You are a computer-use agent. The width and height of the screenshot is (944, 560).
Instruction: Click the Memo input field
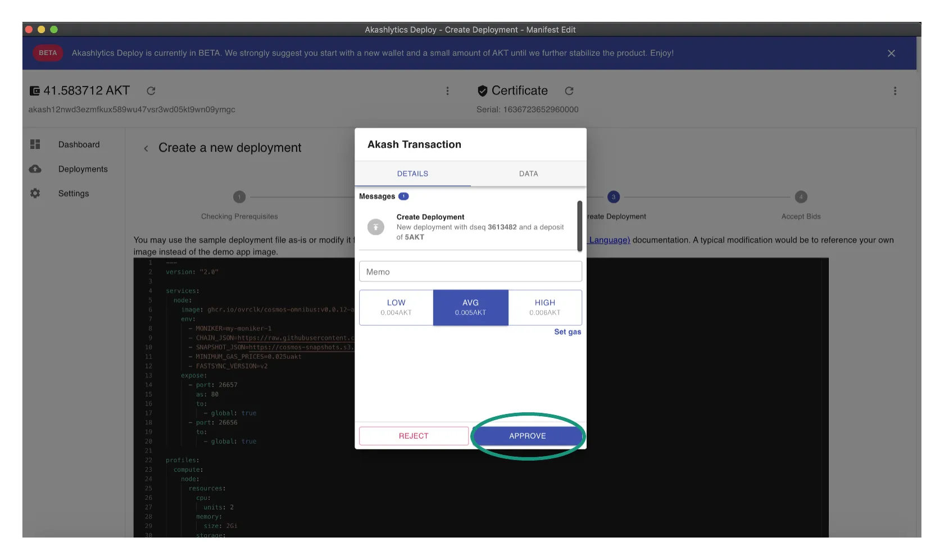pos(470,272)
